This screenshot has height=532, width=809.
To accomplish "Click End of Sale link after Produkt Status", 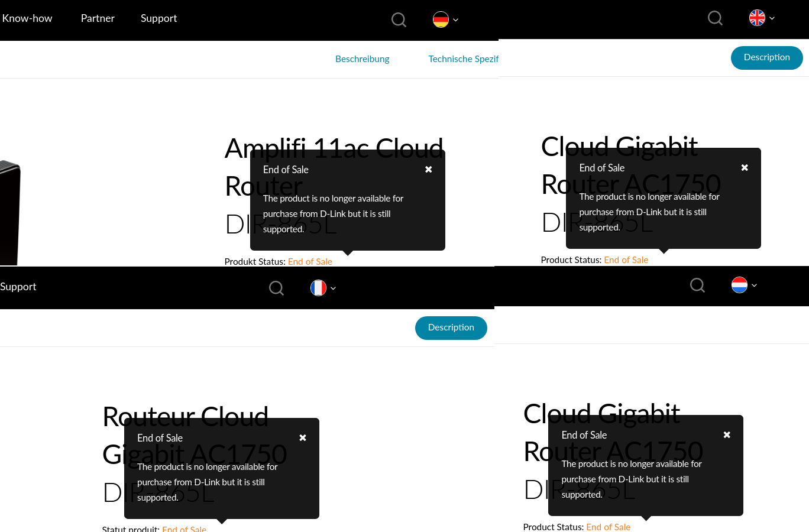I will (310, 262).
